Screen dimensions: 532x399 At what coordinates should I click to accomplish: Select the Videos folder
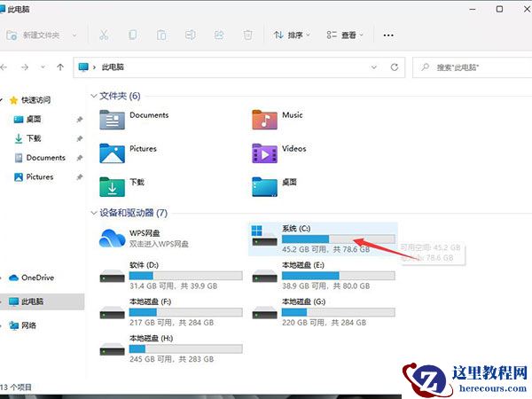click(279, 153)
